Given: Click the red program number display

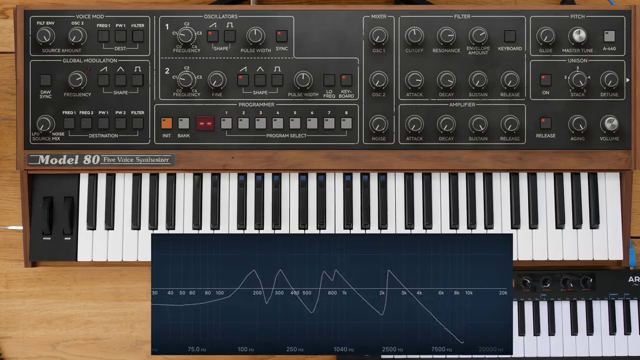Looking at the screenshot, I should (x=205, y=123).
